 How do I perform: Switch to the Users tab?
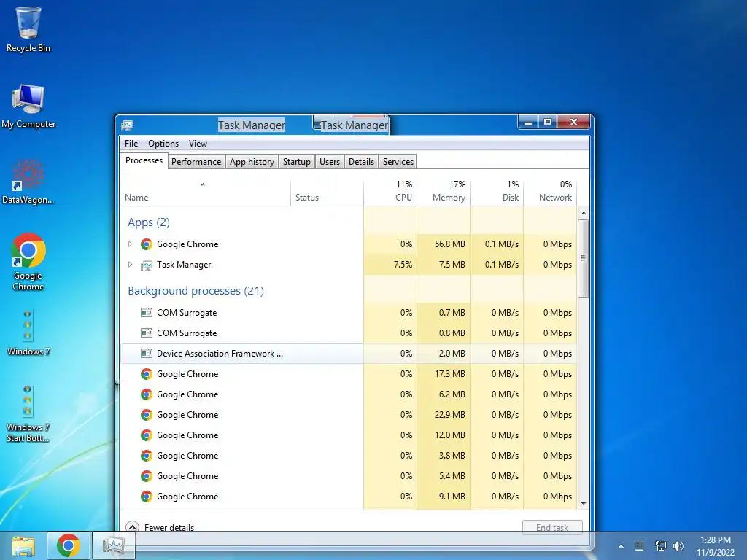pyautogui.click(x=330, y=161)
